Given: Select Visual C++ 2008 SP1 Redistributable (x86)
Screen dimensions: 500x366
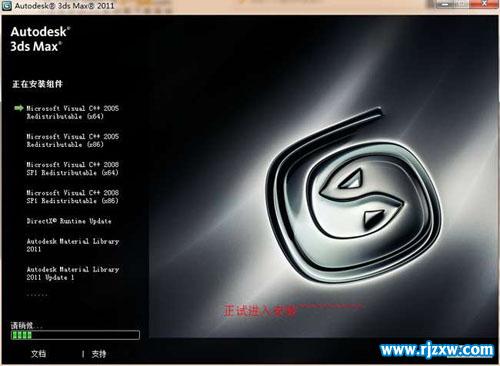Looking at the screenshot, I should point(73,197).
